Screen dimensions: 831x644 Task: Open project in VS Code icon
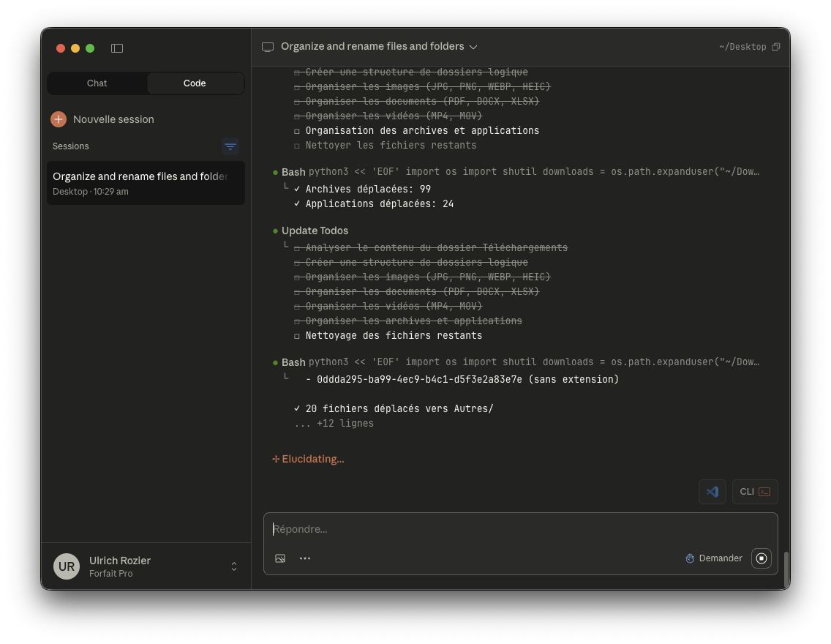coord(712,492)
